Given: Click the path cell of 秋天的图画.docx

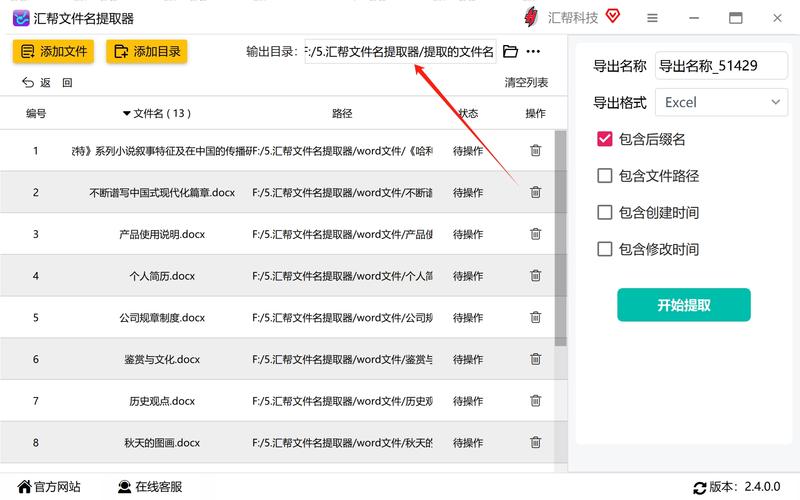Looking at the screenshot, I should [342, 443].
